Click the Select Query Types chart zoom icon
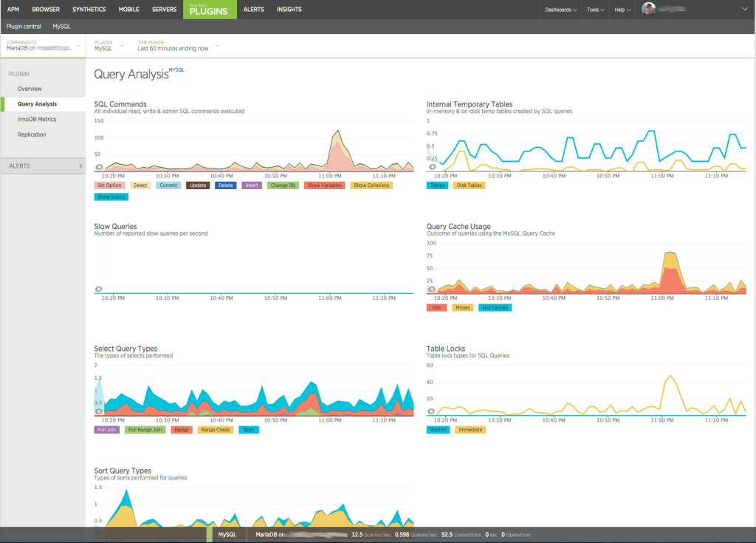The height and width of the screenshot is (543, 756). 99,411
